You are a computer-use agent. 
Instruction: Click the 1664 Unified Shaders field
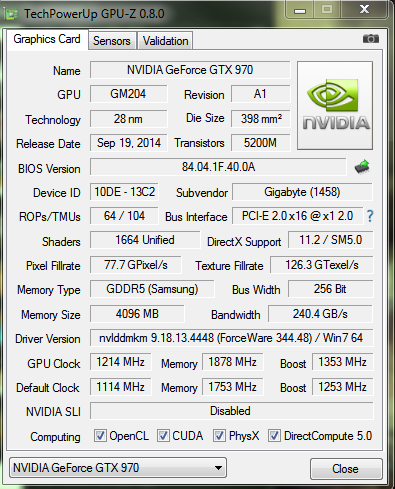(145, 240)
